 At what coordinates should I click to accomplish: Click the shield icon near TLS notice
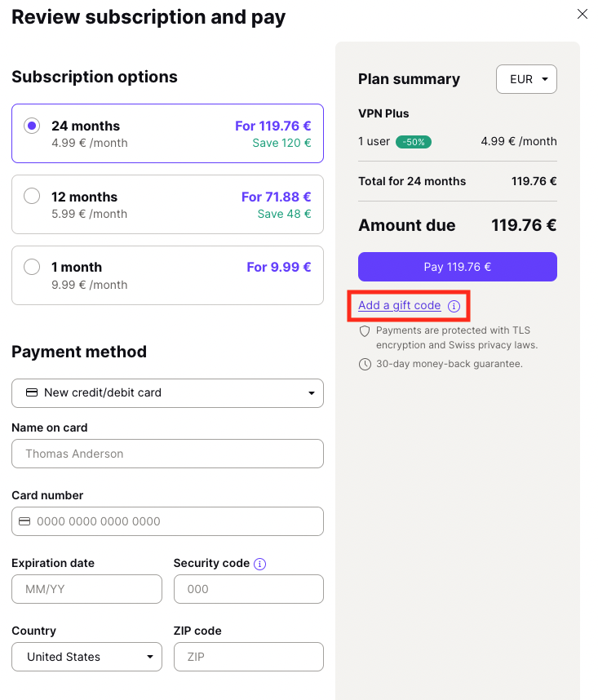pos(365,331)
